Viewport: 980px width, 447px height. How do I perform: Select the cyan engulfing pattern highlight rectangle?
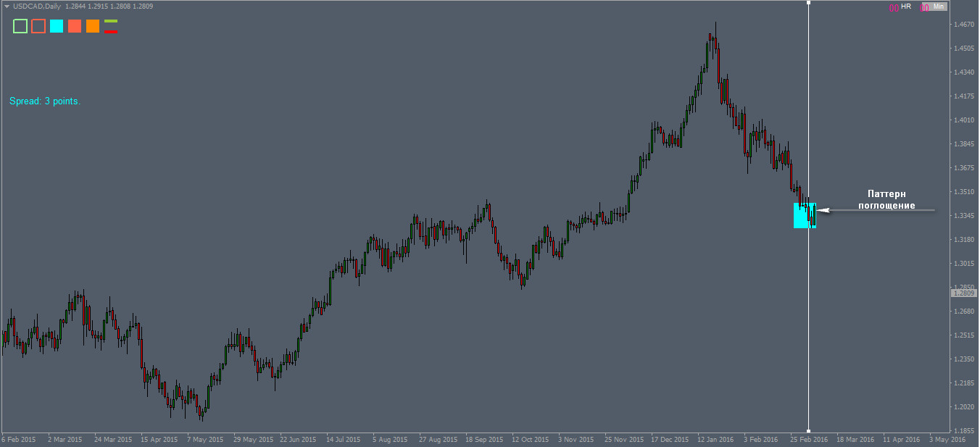point(805,215)
